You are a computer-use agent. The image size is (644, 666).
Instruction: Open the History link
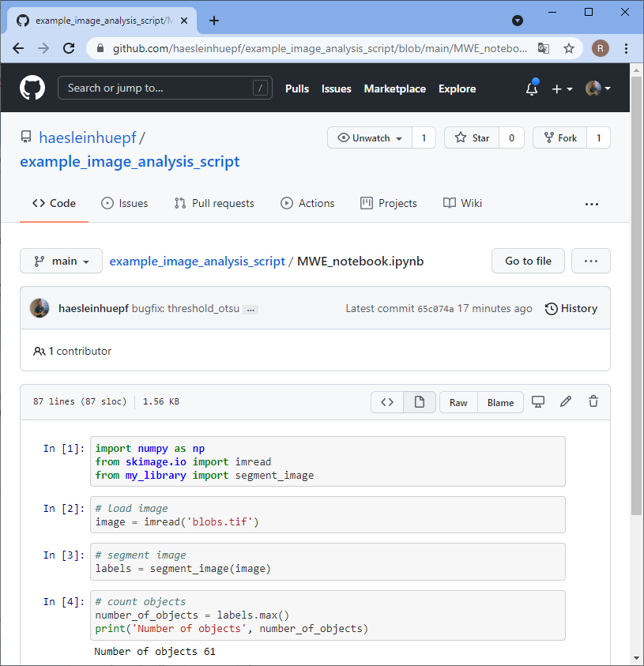(x=571, y=309)
